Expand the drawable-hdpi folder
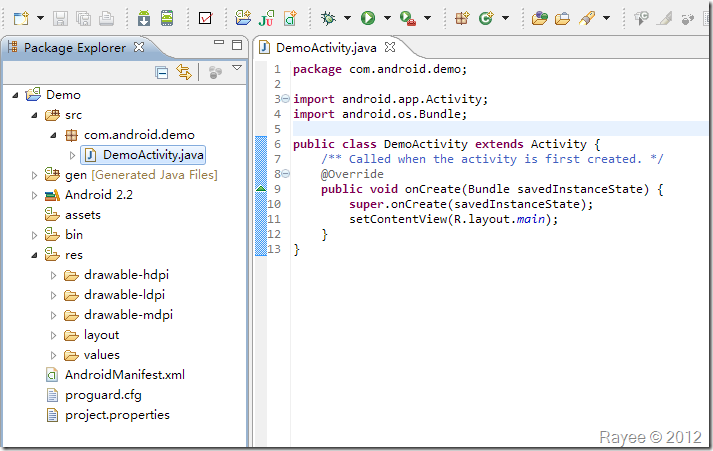 pyautogui.click(x=54, y=275)
